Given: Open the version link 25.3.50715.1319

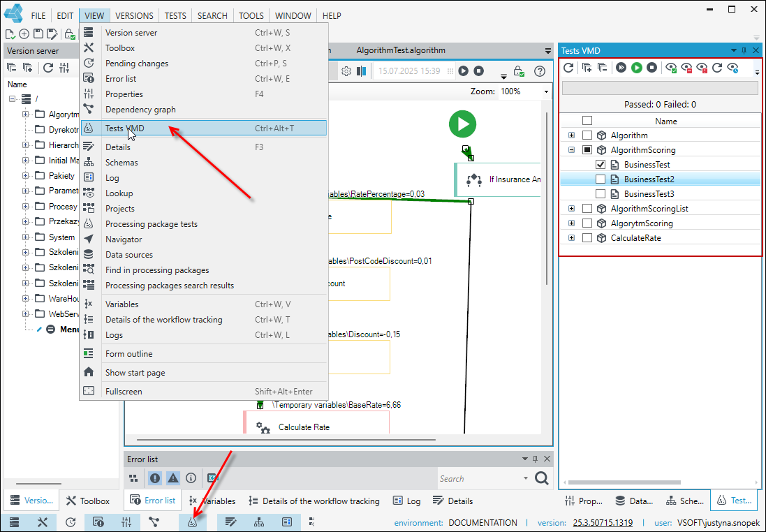Looking at the screenshot, I should [603, 522].
